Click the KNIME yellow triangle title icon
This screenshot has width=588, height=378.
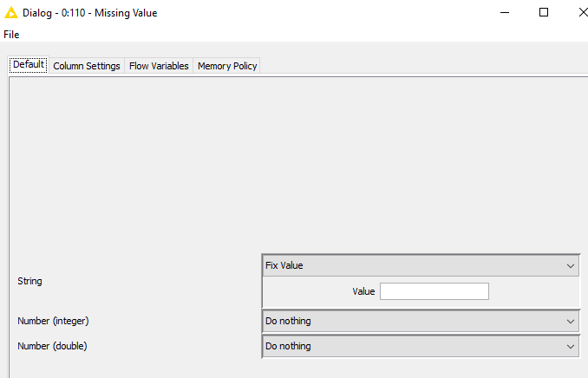coord(11,13)
